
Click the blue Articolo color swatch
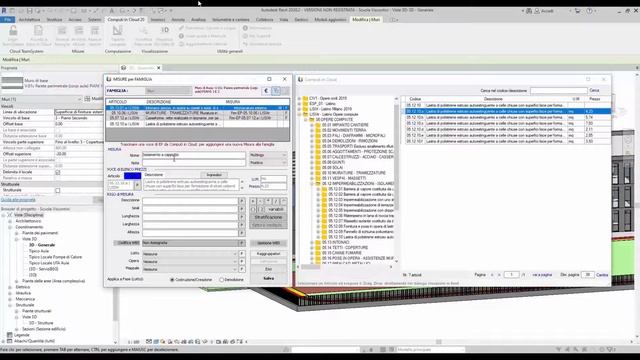pyautogui.click(x=132, y=176)
